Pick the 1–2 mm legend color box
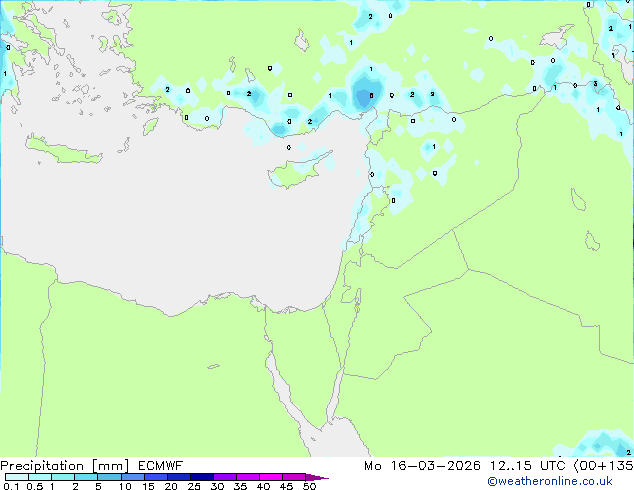 click(x=63, y=477)
